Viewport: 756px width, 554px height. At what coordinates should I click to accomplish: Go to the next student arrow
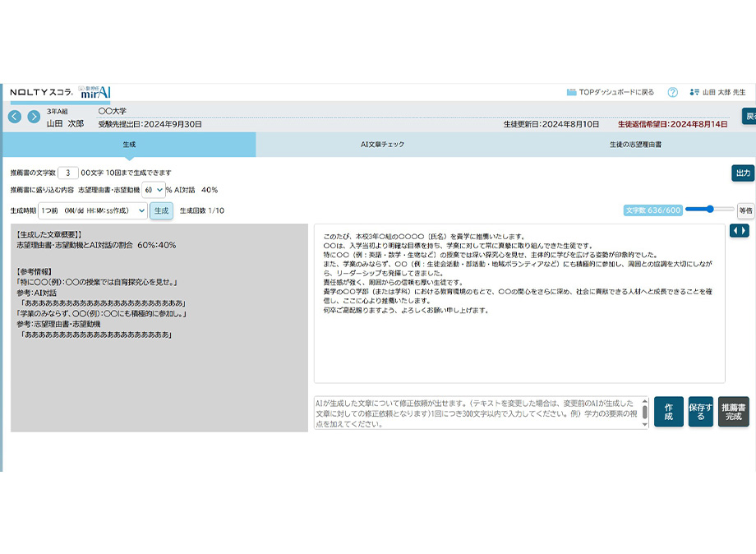click(x=34, y=117)
